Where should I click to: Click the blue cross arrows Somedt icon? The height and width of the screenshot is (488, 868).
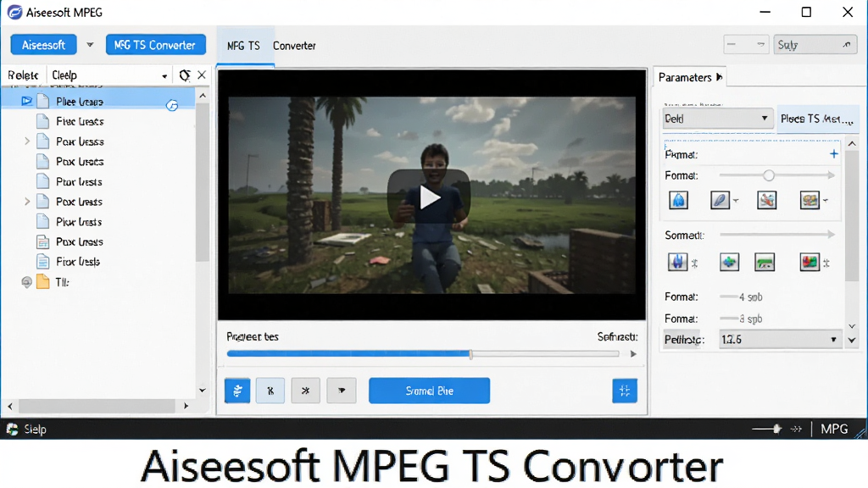click(x=729, y=263)
